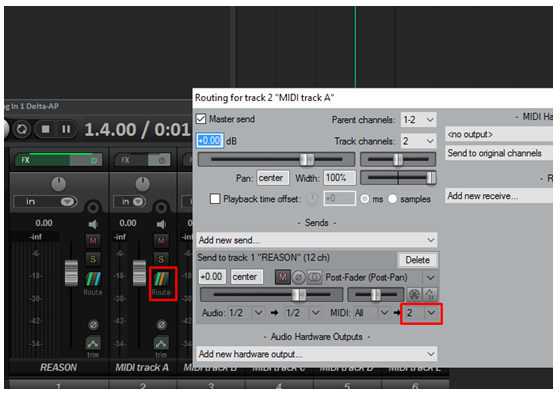Open send automation mode icon

tap(414, 295)
